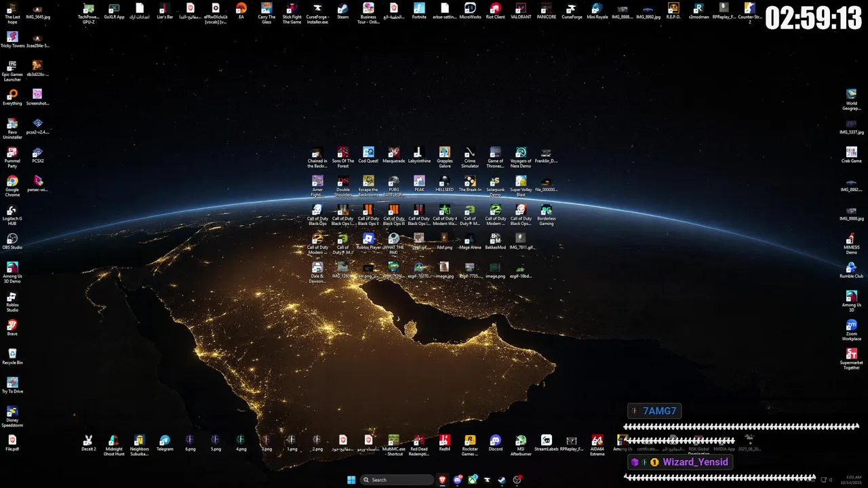The image size is (868, 488).
Task: Select the PCSX2 desktop icon
Action: pos(38,156)
